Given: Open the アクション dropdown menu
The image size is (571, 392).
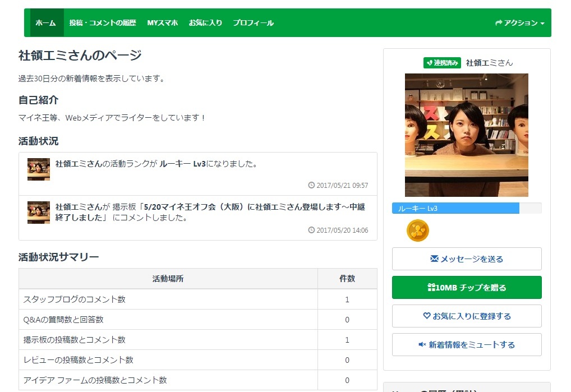Looking at the screenshot, I should point(519,23).
